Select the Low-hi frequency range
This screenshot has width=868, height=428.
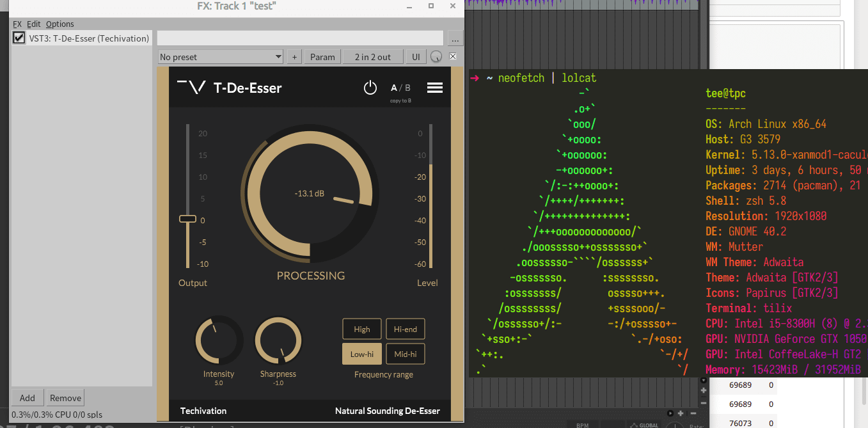tap(362, 354)
